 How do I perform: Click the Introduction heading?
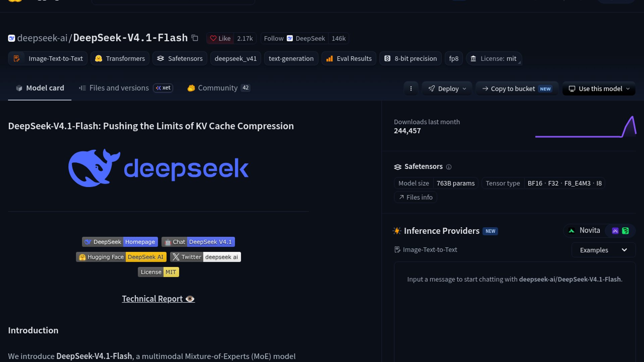[33, 330]
